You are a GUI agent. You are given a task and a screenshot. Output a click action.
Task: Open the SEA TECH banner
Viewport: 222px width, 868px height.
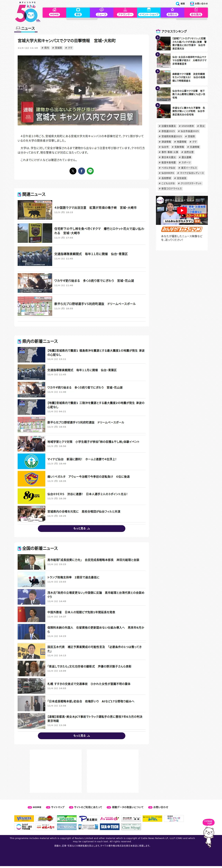110,827
